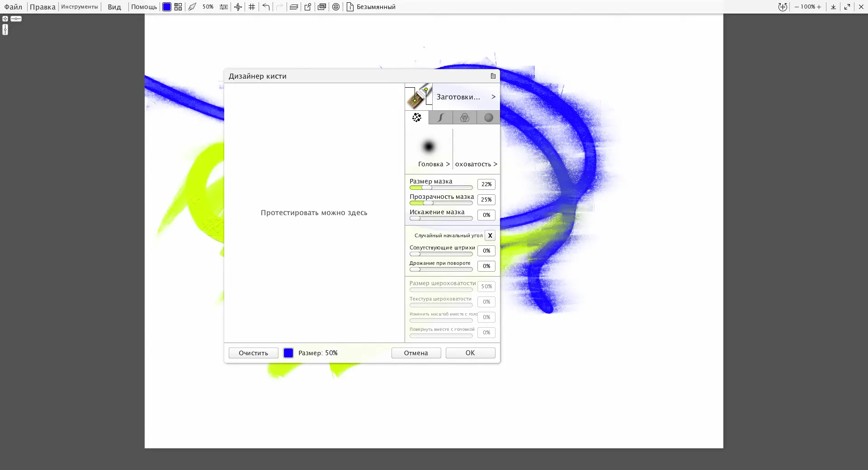Click the download arrow icon in the top bar

tap(833, 7)
